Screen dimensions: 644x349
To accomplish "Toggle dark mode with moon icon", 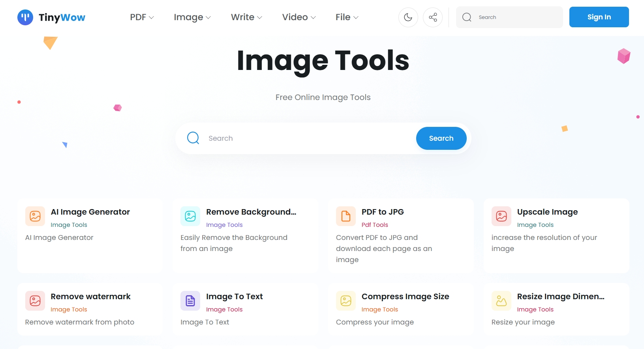I will (x=408, y=17).
